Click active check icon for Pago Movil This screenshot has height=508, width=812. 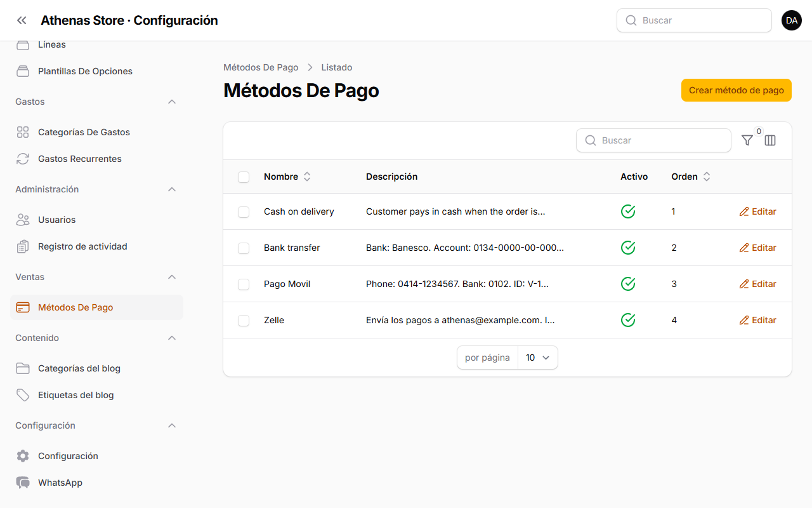tap(628, 284)
